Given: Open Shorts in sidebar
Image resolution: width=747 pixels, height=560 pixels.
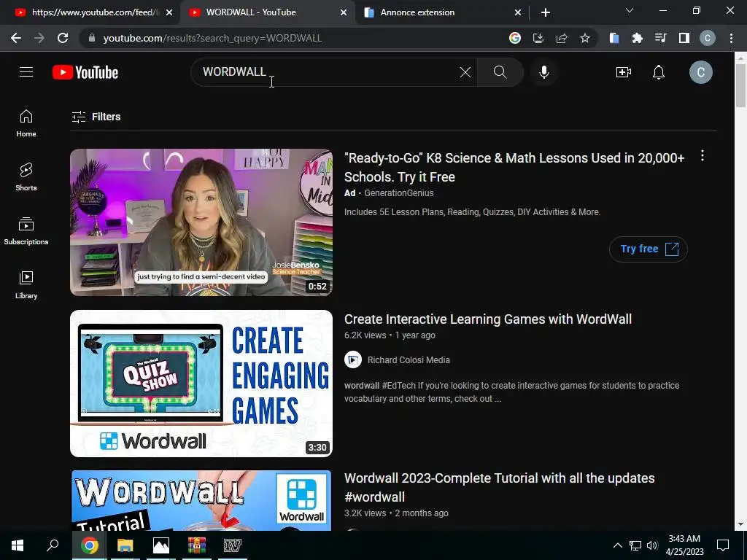Looking at the screenshot, I should pyautogui.click(x=26, y=177).
